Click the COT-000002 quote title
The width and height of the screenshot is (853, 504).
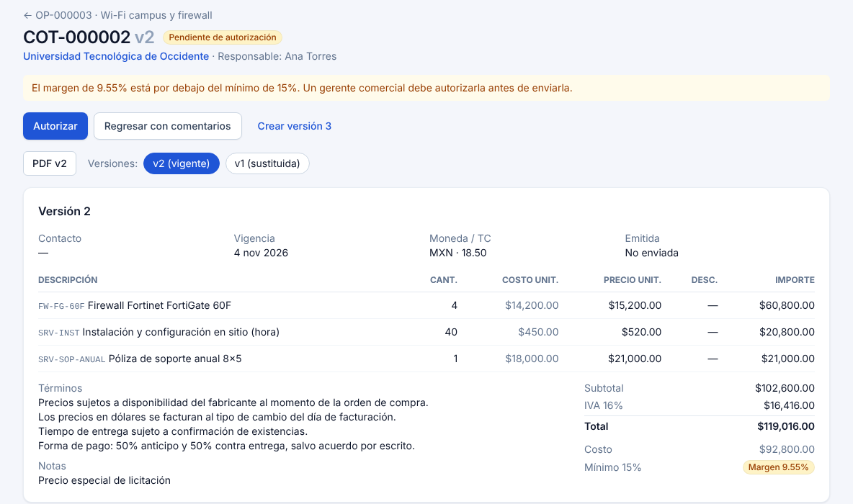pos(76,37)
